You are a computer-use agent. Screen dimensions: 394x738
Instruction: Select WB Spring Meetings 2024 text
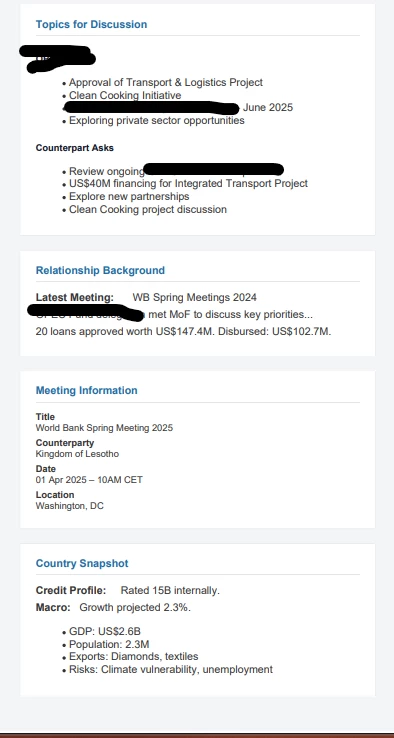(x=195, y=297)
